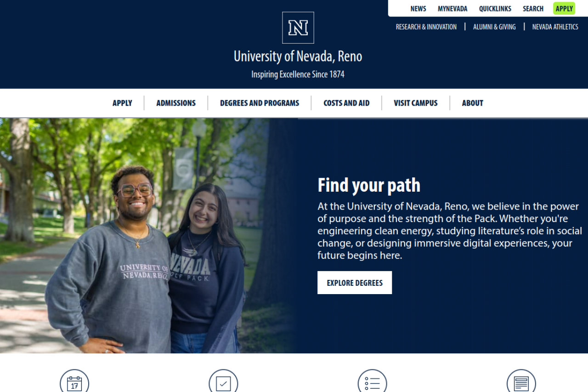
Task: Open the calendar icon with 17
Action: (74, 381)
